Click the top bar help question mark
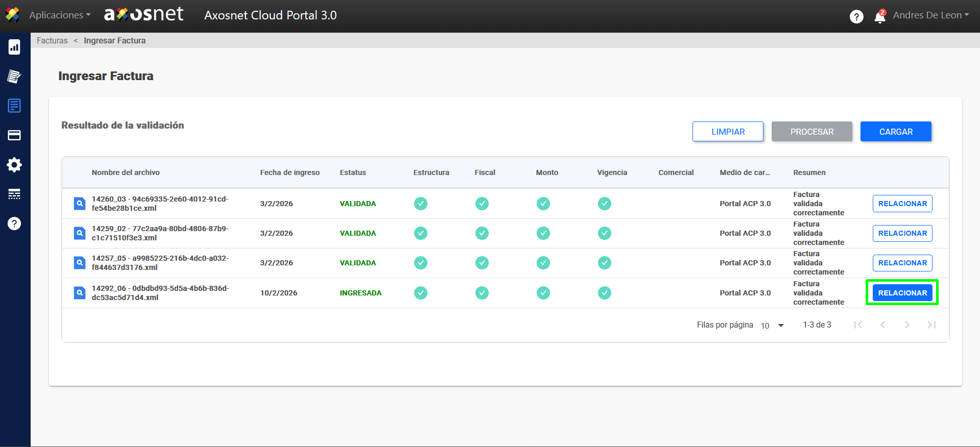Image resolution: width=980 pixels, height=447 pixels. pyautogui.click(x=856, y=17)
